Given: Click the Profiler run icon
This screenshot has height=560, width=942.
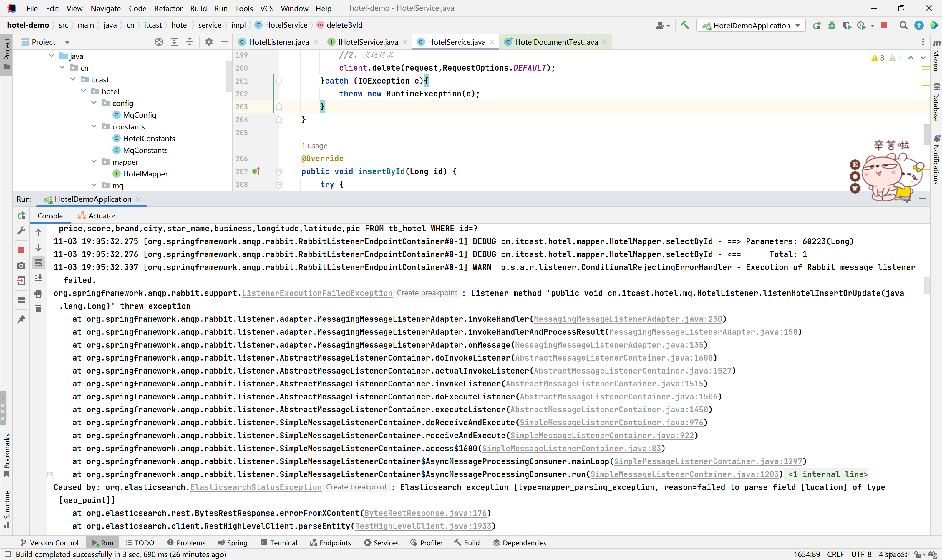Looking at the screenshot, I should pos(862,25).
